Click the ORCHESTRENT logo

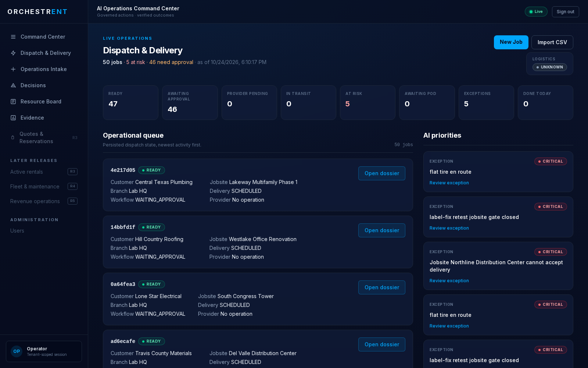click(37, 12)
